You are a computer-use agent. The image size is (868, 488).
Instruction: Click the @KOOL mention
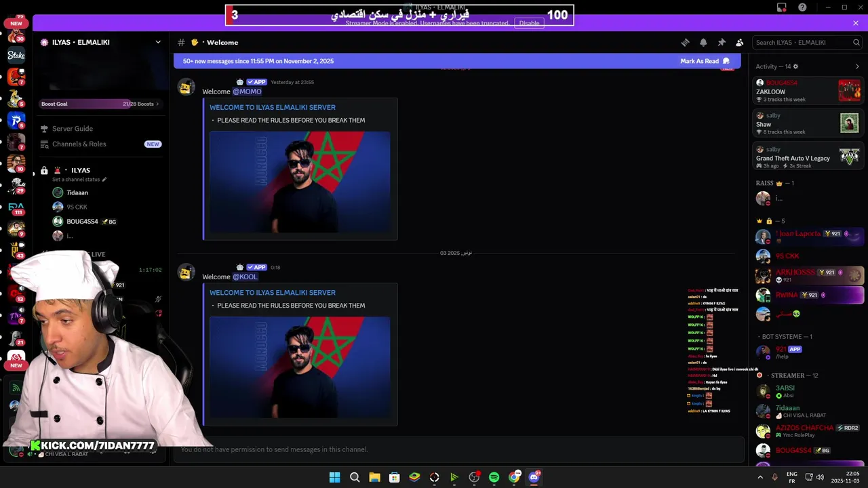coord(245,277)
